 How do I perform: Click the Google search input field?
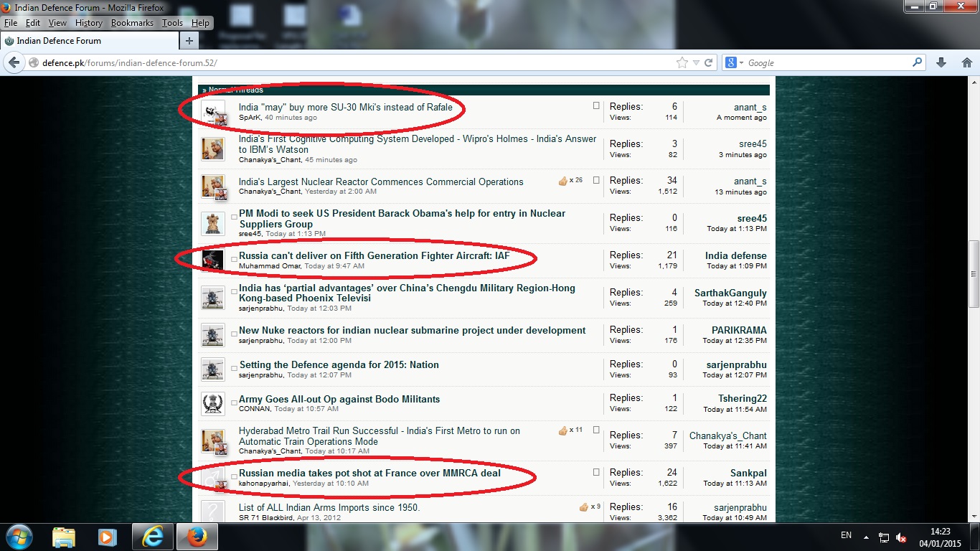[829, 63]
